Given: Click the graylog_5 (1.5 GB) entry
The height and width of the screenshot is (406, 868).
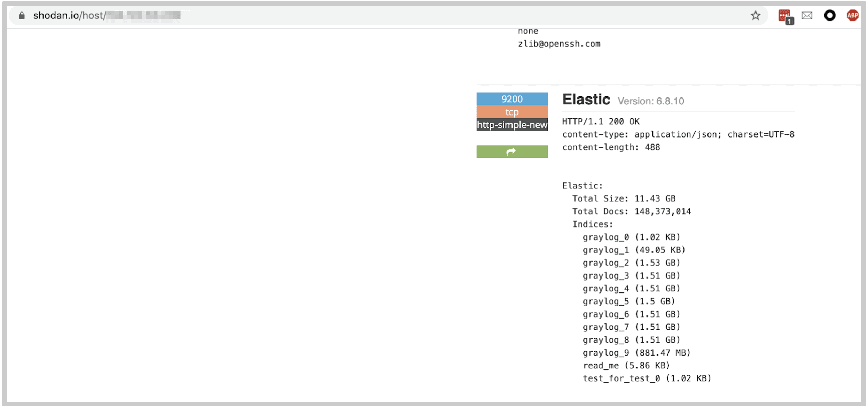Looking at the screenshot, I should 629,301.
